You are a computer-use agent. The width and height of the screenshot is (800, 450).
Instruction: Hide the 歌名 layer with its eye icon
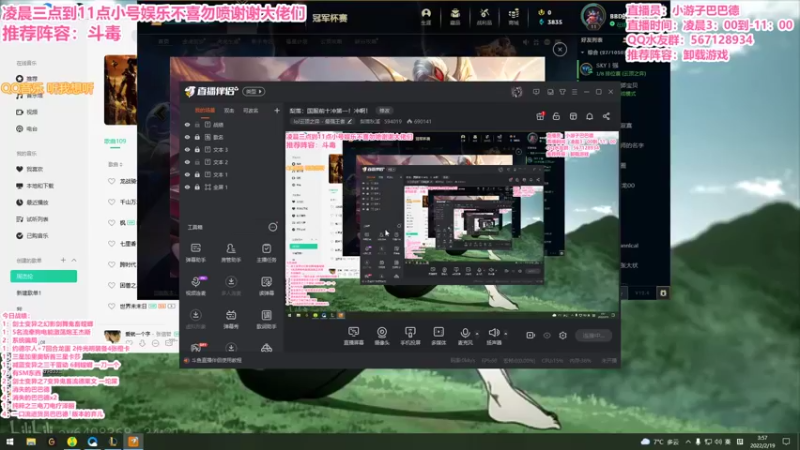click(x=187, y=137)
